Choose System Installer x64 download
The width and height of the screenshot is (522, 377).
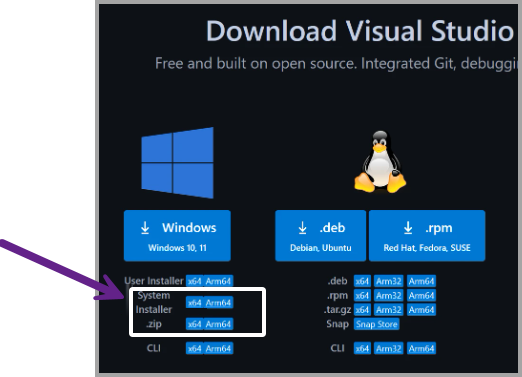click(x=194, y=303)
